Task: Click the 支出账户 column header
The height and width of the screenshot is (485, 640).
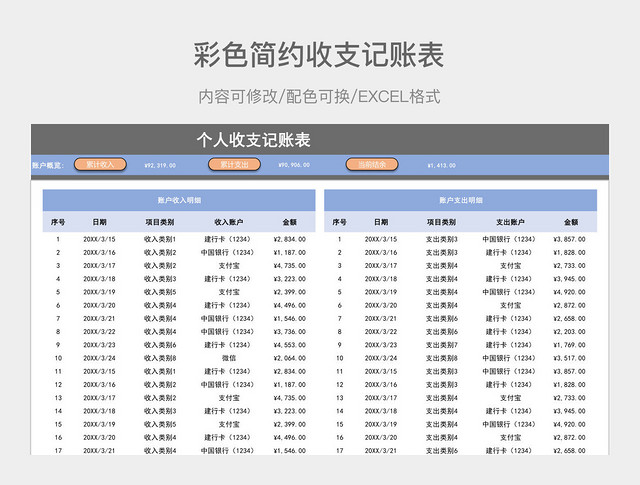Action: click(510, 222)
